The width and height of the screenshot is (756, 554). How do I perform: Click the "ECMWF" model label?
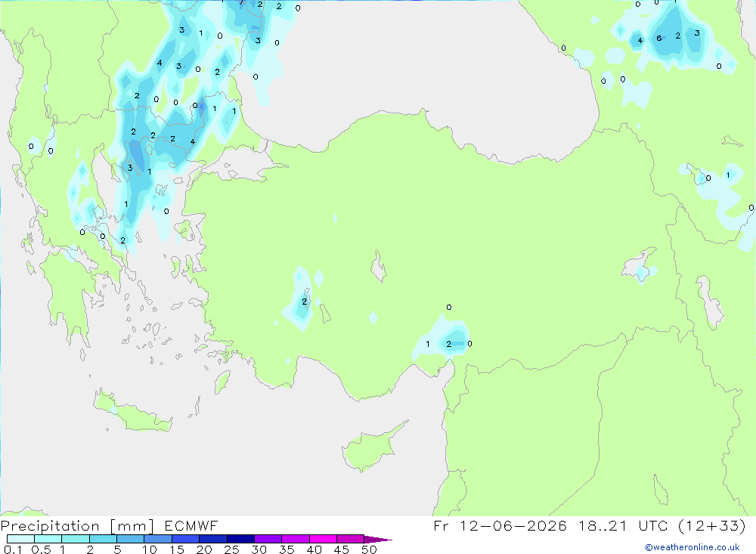(x=191, y=525)
